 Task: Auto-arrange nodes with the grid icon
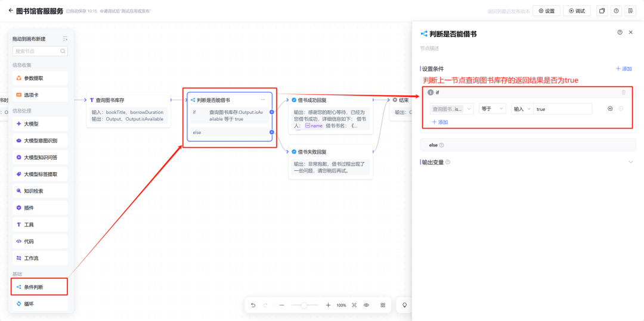point(383,306)
